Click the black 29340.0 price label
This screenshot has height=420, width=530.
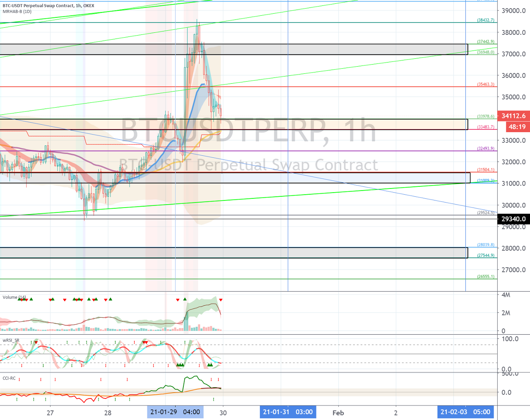coord(513,219)
